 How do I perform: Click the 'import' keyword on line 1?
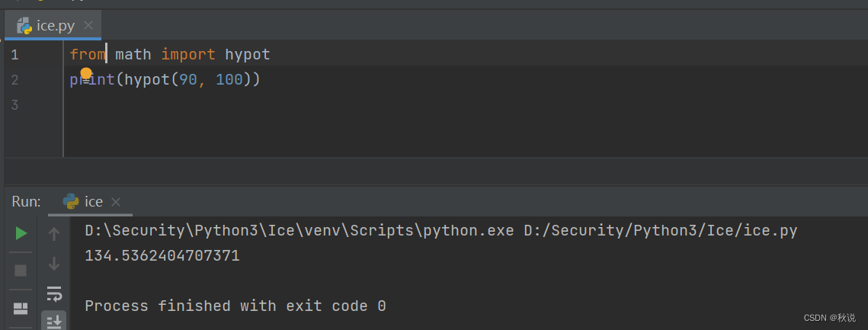188,55
